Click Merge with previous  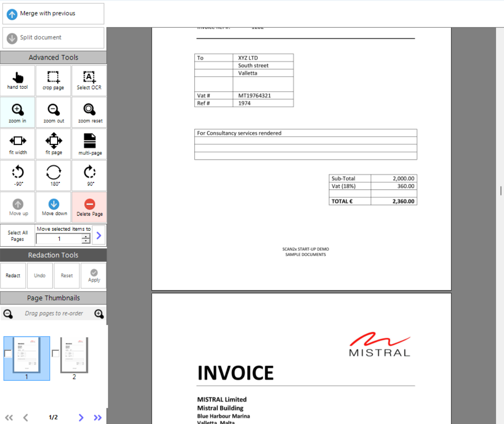[x=53, y=14]
